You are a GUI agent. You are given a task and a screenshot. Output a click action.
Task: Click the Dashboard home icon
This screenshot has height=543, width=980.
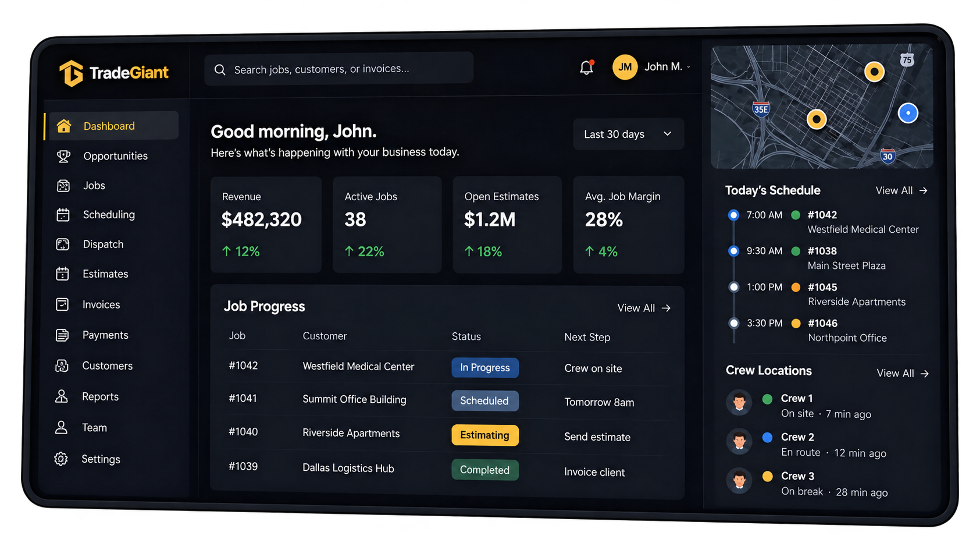[x=64, y=126]
